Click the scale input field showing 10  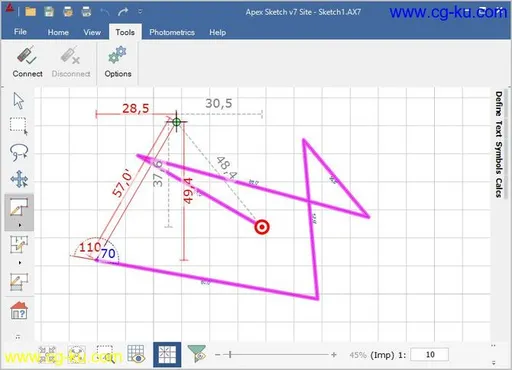(x=430, y=355)
